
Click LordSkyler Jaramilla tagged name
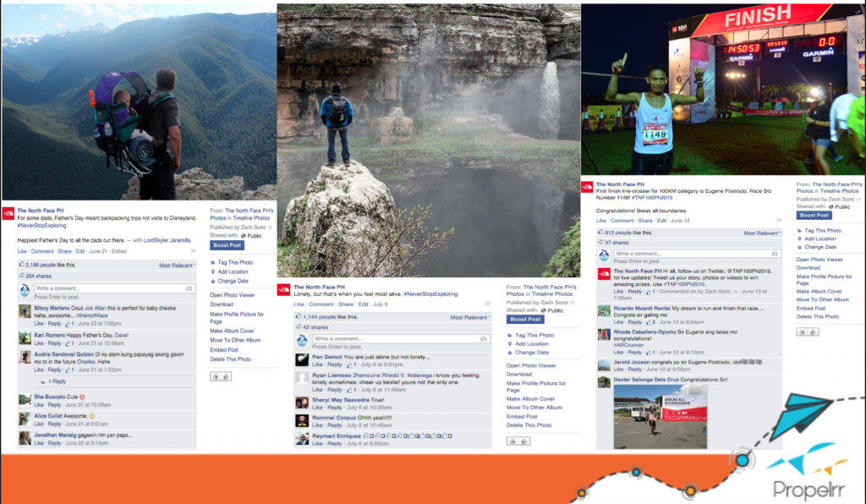(167, 240)
